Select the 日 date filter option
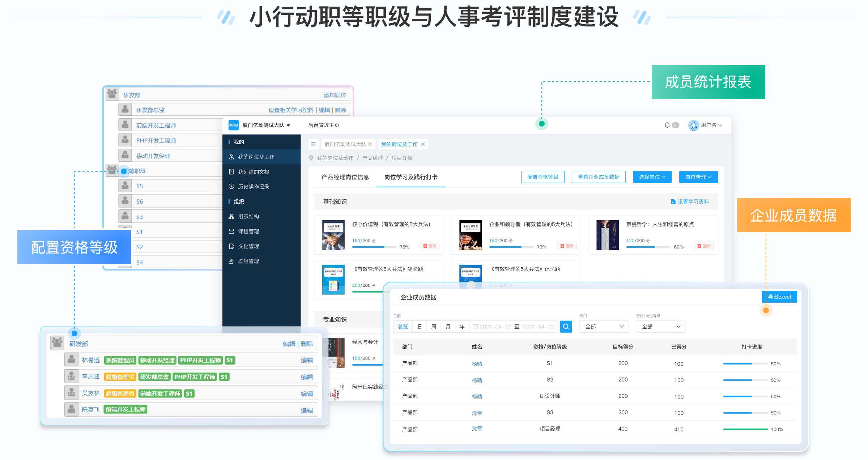 420,327
